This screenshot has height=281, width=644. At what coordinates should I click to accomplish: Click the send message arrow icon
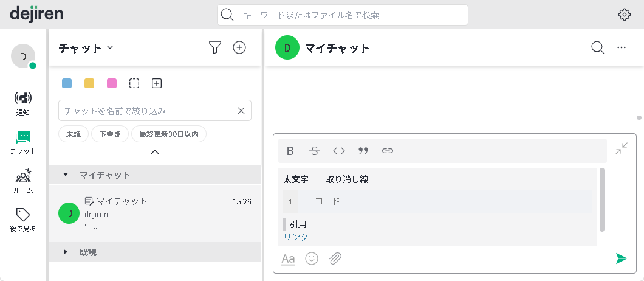click(x=620, y=258)
